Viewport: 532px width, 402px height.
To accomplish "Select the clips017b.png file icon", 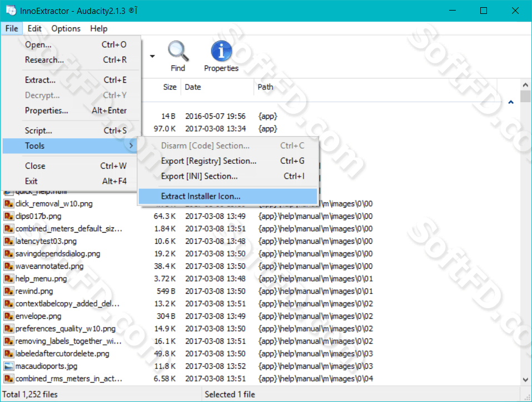I will [8, 216].
